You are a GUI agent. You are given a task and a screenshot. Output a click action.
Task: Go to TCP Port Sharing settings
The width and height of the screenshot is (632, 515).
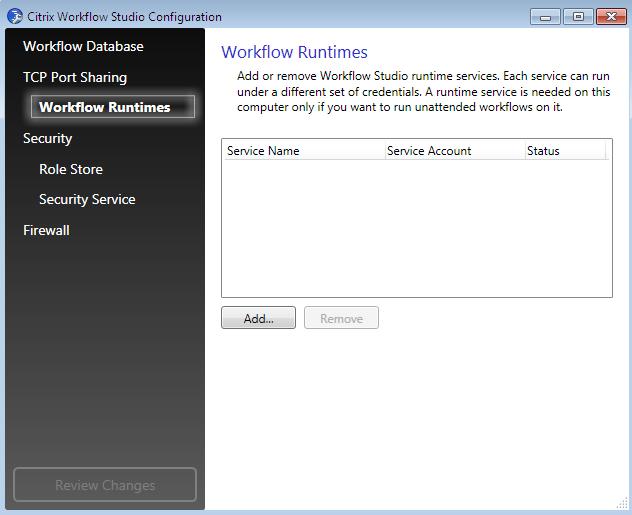[75, 77]
